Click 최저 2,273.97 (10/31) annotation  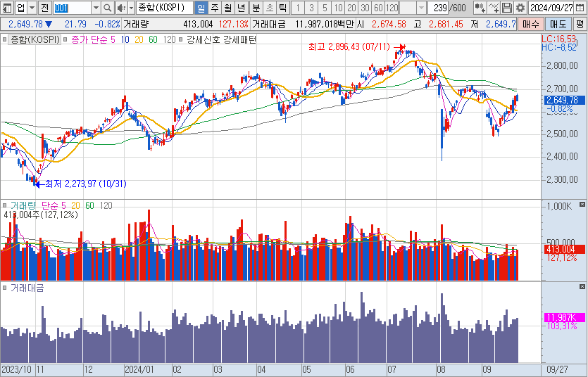[x=86, y=184]
